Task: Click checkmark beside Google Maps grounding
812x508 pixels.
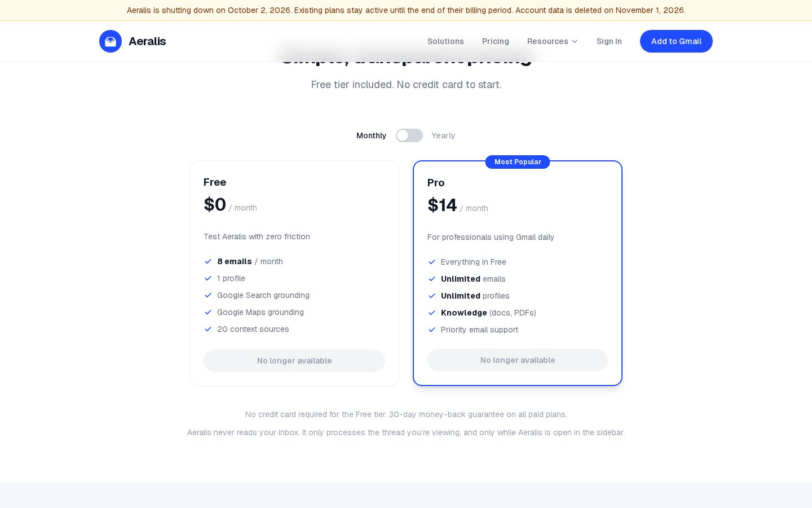Action: click(208, 312)
